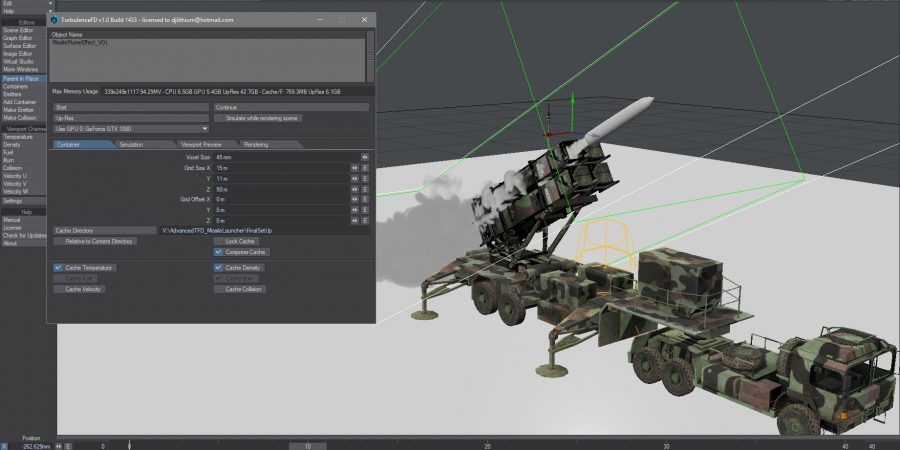
Task: Click the Voxel Size slider arrows icon
Action: click(x=365, y=157)
